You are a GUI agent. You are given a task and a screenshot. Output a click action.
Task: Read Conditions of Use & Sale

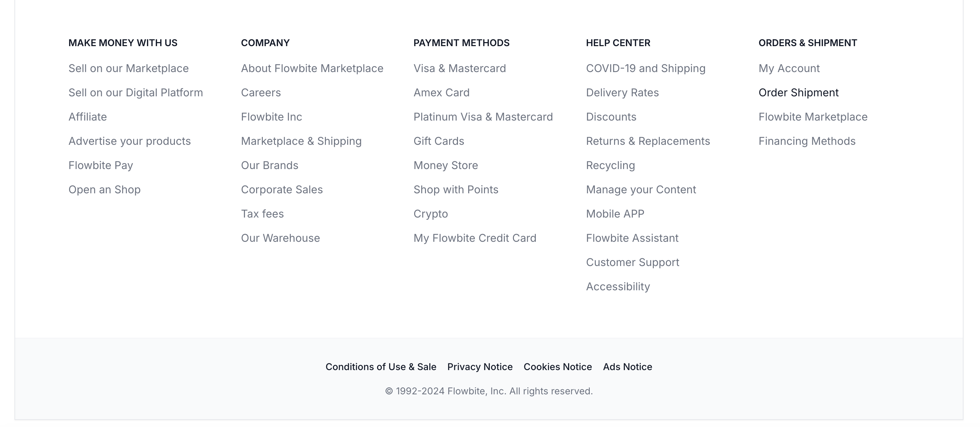click(x=381, y=367)
